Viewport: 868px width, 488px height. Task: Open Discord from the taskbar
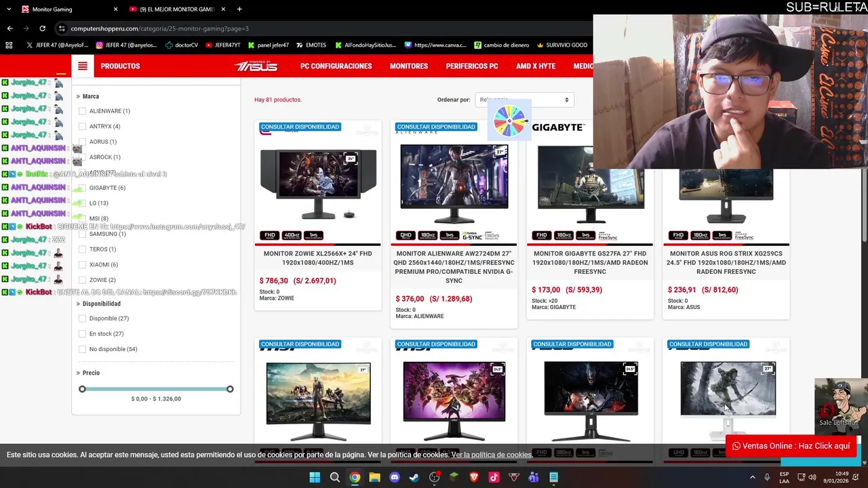395,477
